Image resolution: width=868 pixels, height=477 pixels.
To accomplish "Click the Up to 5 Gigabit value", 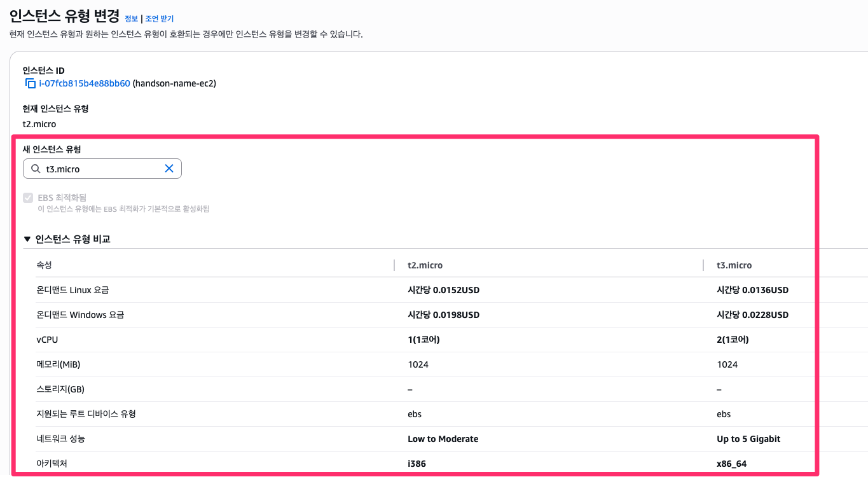I will tap(748, 439).
